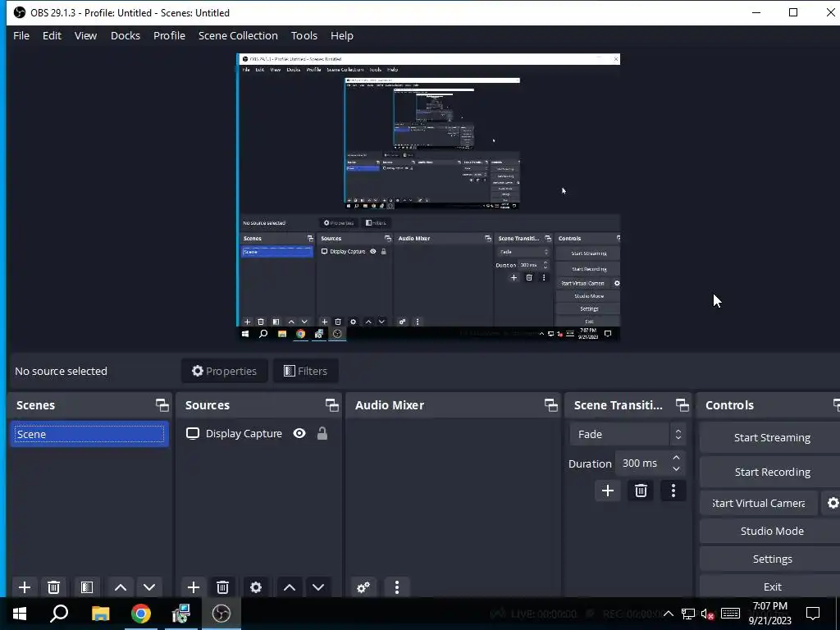Add a new source with plus icon
This screenshot has height=630, width=840.
[x=194, y=587]
